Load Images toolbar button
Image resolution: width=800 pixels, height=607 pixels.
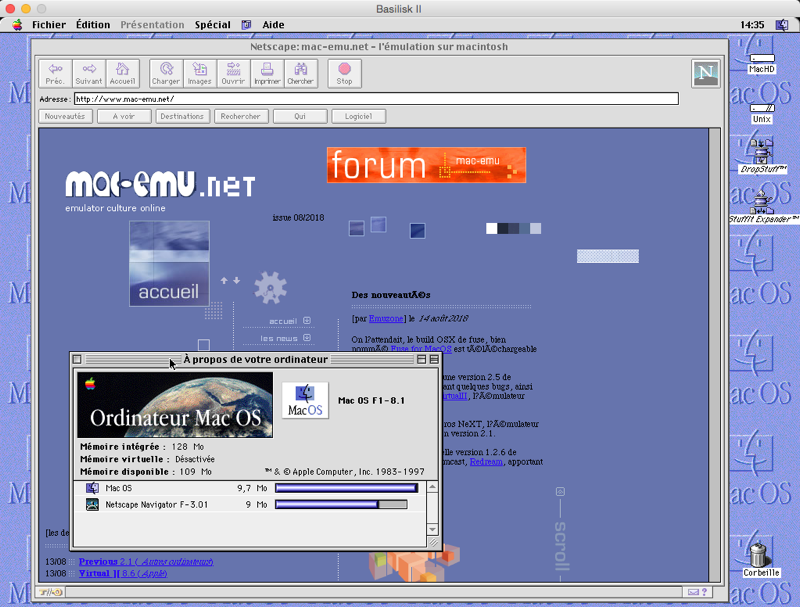199,73
